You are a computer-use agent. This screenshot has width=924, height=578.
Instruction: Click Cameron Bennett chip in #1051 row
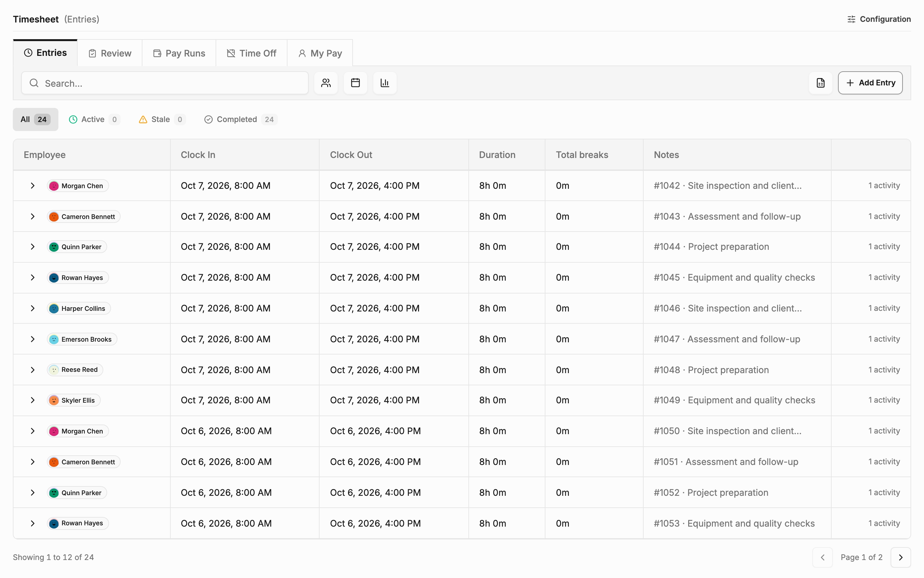click(x=84, y=462)
